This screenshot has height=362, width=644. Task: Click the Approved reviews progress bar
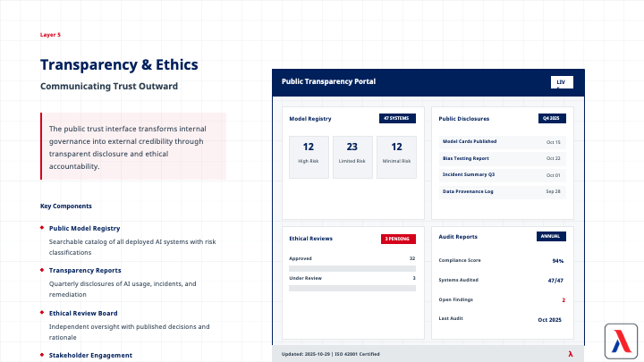(352, 268)
